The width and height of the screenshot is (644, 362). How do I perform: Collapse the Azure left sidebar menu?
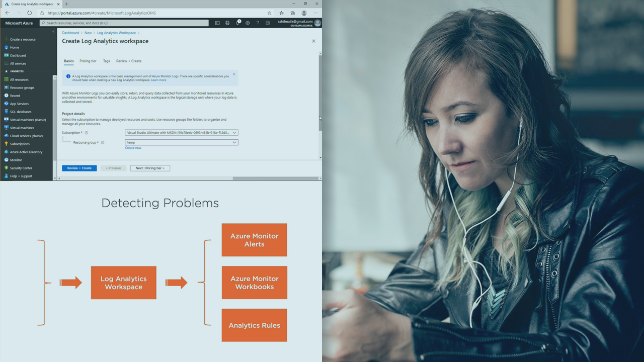(x=53, y=32)
